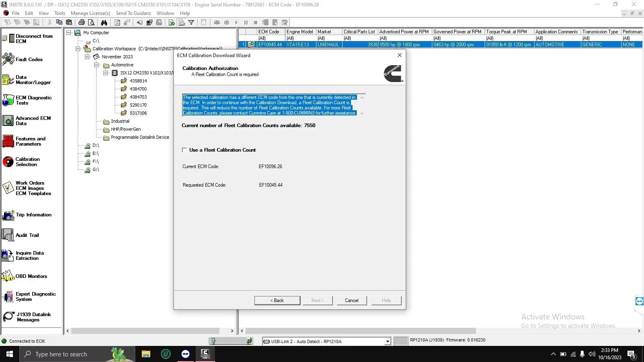Collapse the Automotive folder node

[x=97, y=65]
